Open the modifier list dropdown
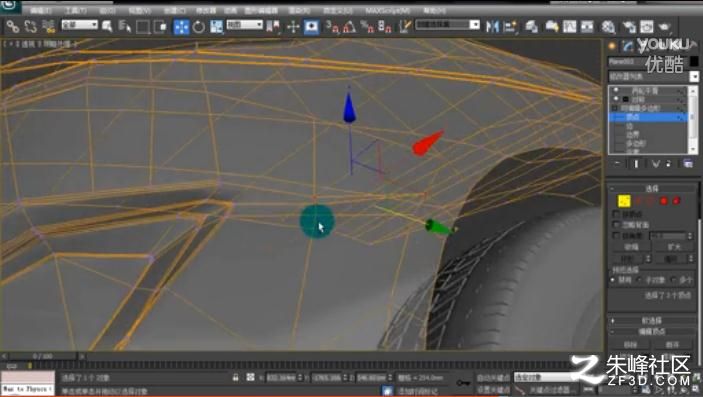The width and height of the screenshot is (703, 397). [x=653, y=77]
